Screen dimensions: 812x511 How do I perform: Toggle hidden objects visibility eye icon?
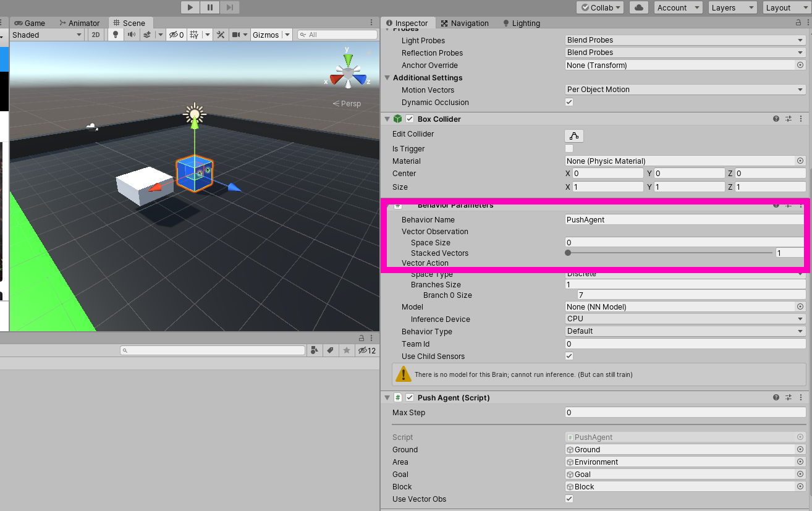point(176,35)
